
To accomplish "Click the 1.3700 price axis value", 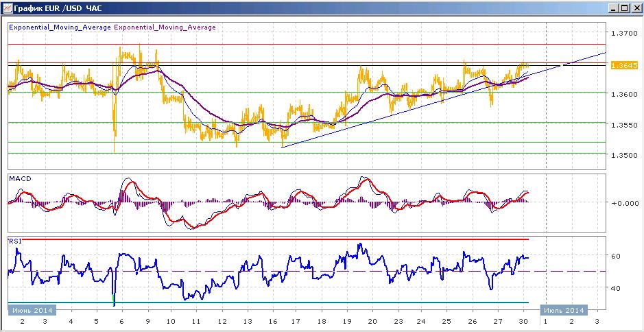I will [x=623, y=32].
